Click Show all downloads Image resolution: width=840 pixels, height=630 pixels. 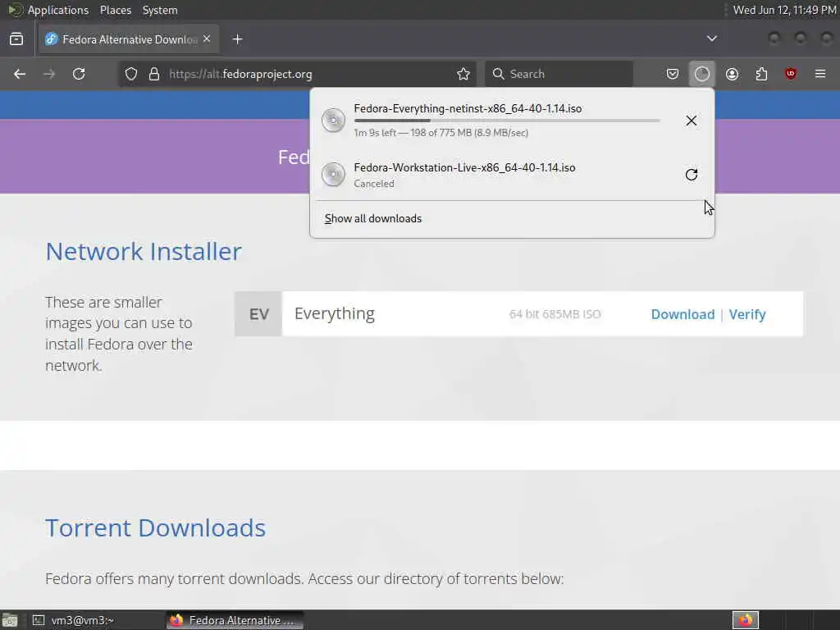point(373,218)
